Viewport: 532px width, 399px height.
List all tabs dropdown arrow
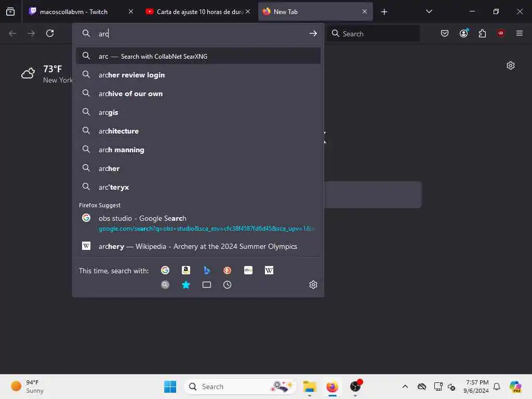pos(429,11)
